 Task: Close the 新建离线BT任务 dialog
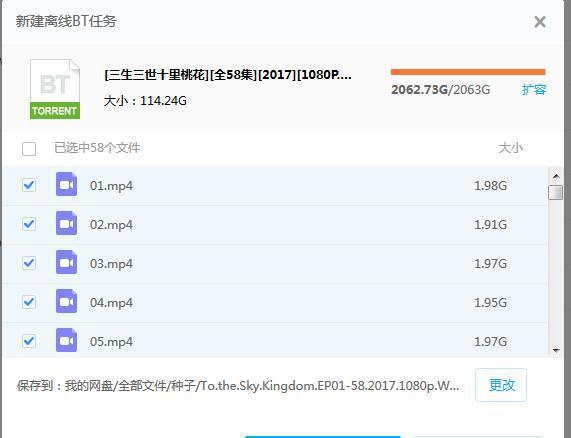tap(540, 22)
